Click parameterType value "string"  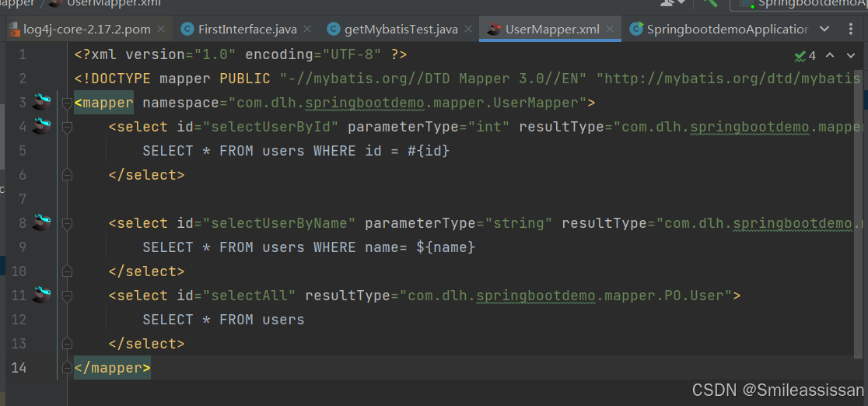point(519,223)
